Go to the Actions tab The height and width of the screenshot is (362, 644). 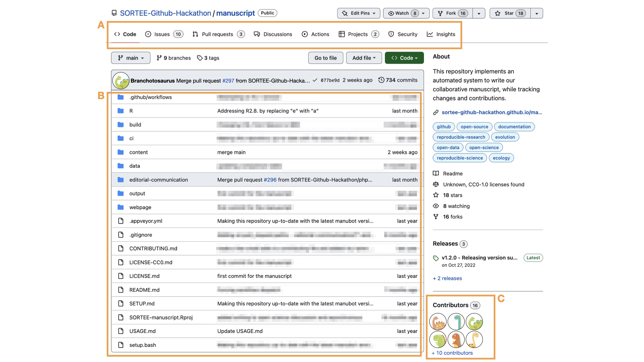pos(315,34)
